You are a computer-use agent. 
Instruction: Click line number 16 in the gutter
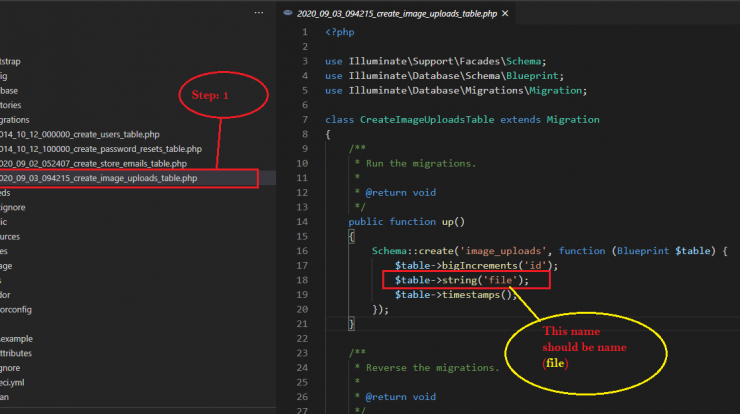tap(302, 251)
